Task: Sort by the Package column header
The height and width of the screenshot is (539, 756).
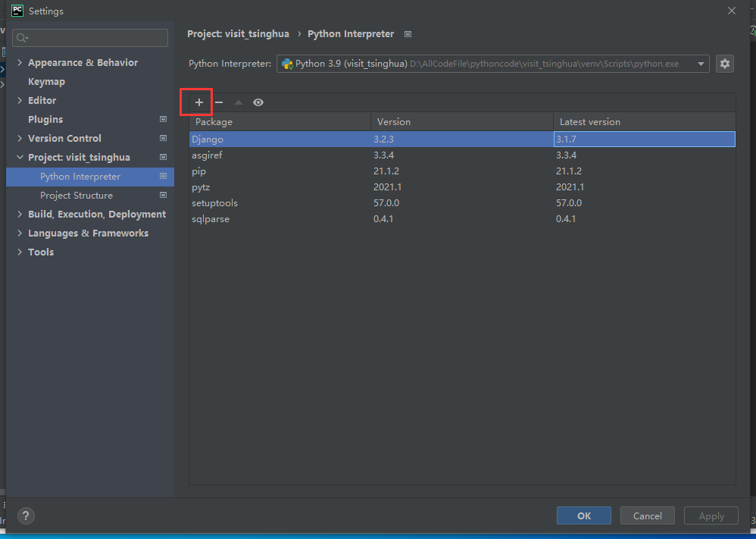Action: 280,122
